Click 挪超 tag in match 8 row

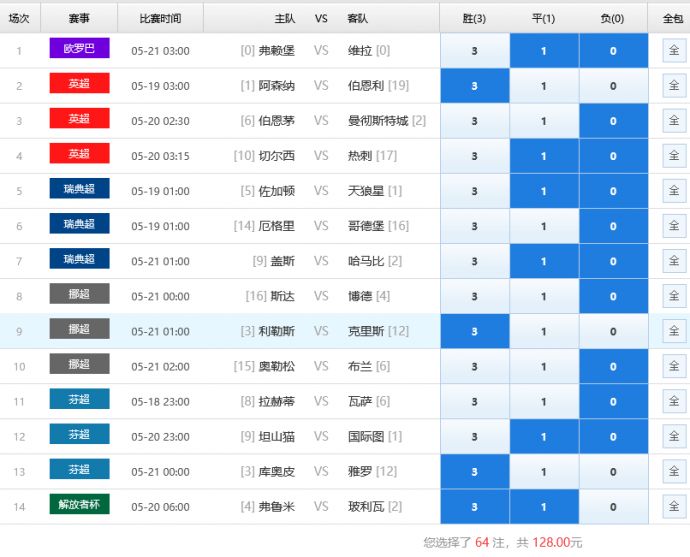click(79, 293)
